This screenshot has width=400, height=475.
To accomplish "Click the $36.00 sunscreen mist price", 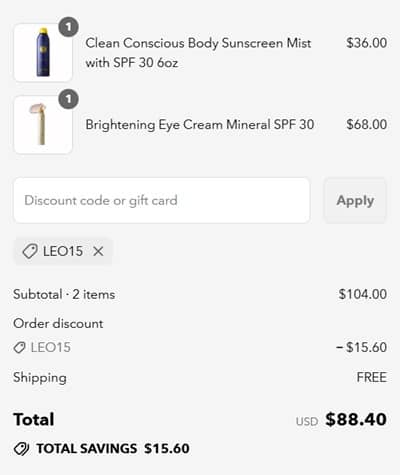I will (366, 43).
